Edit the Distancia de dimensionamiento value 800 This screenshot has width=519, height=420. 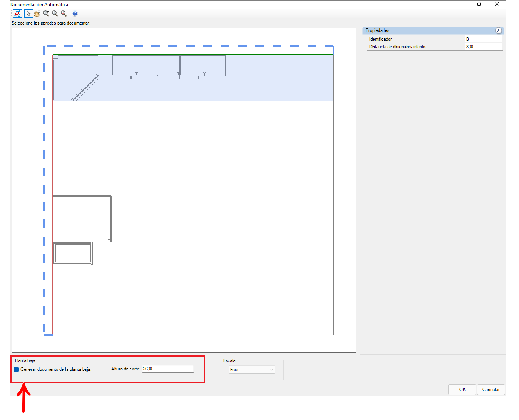pyautogui.click(x=484, y=47)
